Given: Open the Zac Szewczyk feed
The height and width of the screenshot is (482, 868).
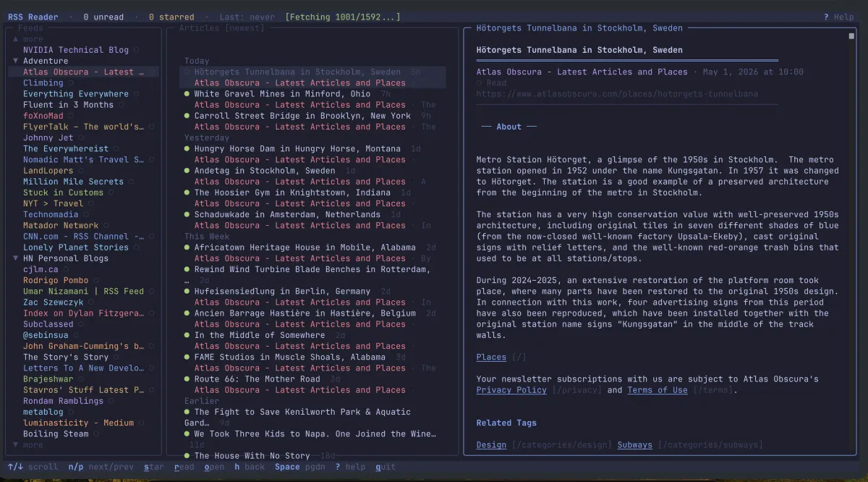Looking at the screenshot, I should coord(54,303).
